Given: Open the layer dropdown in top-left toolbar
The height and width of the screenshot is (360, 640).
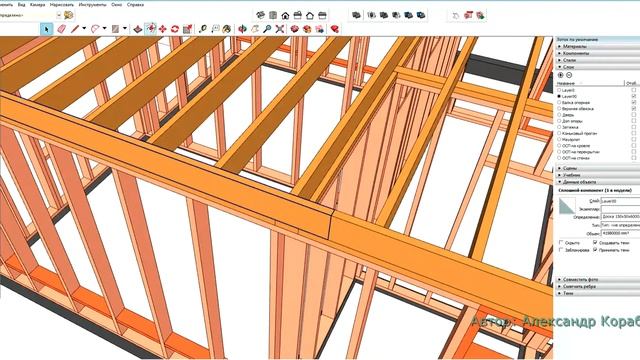Looking at the screenshot, I should 59,15.
